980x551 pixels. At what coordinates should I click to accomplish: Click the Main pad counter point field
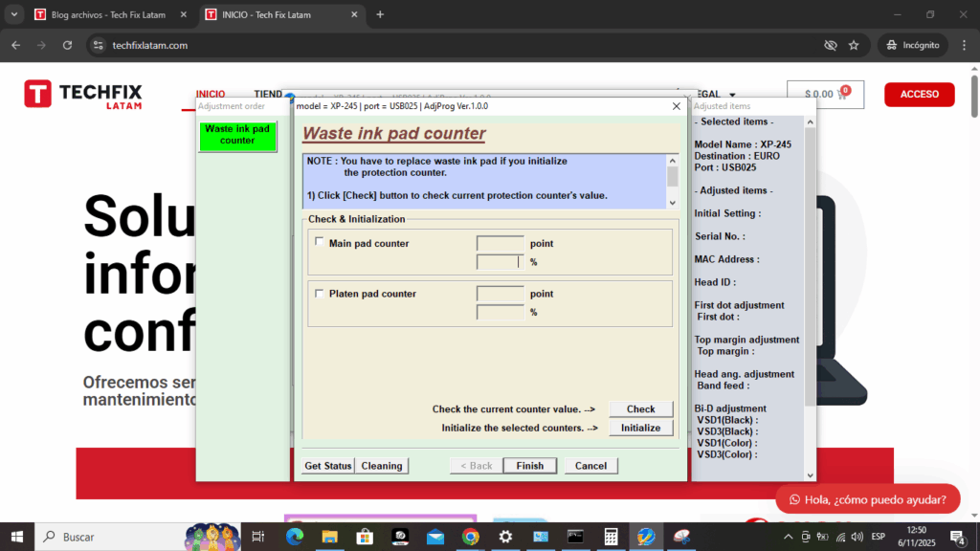pos(500,243)
